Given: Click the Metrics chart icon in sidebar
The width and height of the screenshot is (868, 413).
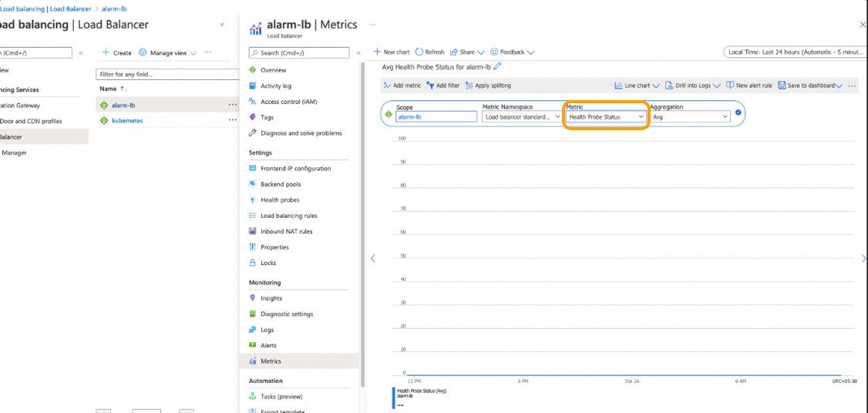Looking at the screenshot, I should tap(252, 361).
